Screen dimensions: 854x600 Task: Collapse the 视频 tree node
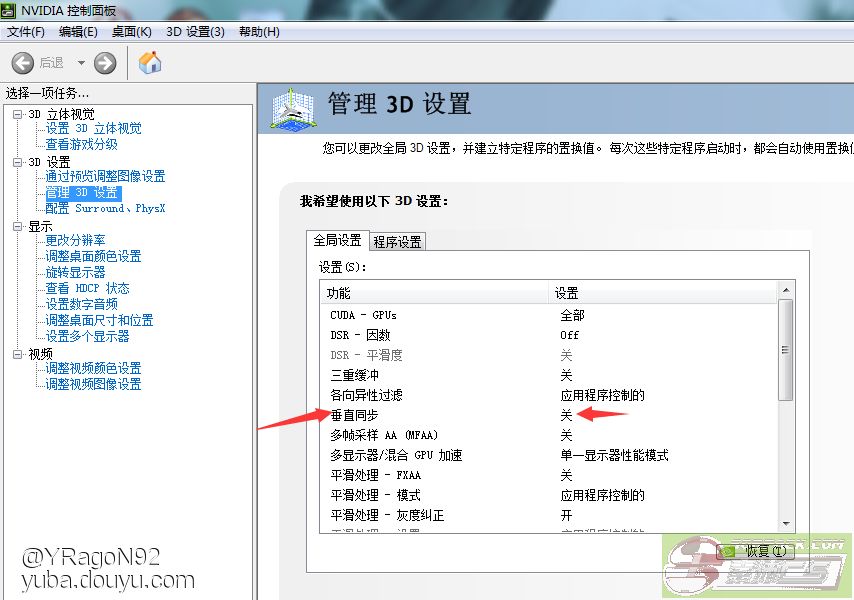pos(17,354)
